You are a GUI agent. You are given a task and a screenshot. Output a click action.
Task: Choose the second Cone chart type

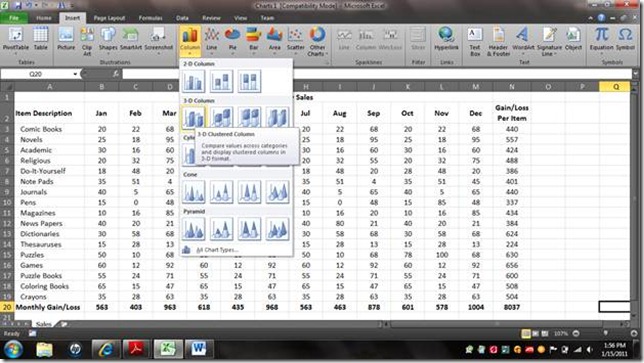(221, 192)
